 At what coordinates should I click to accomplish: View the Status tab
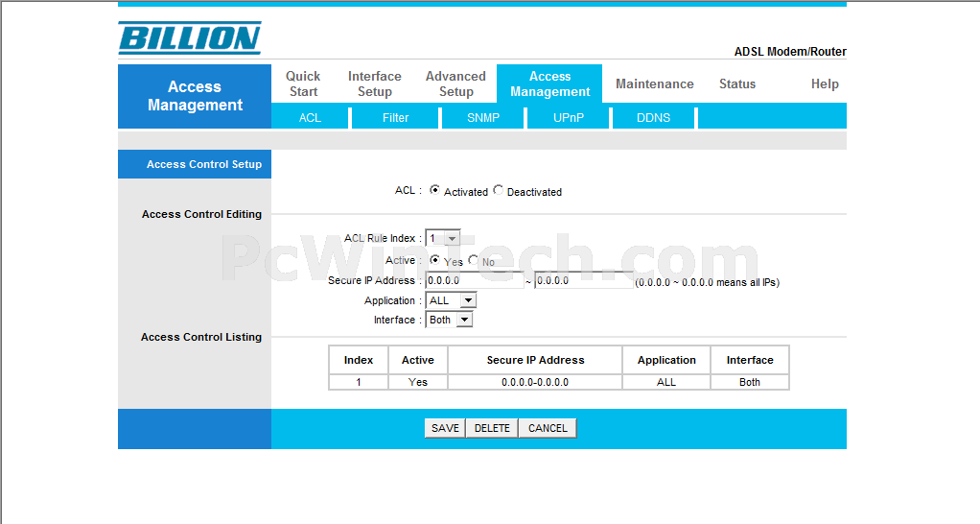click(736, 83)
